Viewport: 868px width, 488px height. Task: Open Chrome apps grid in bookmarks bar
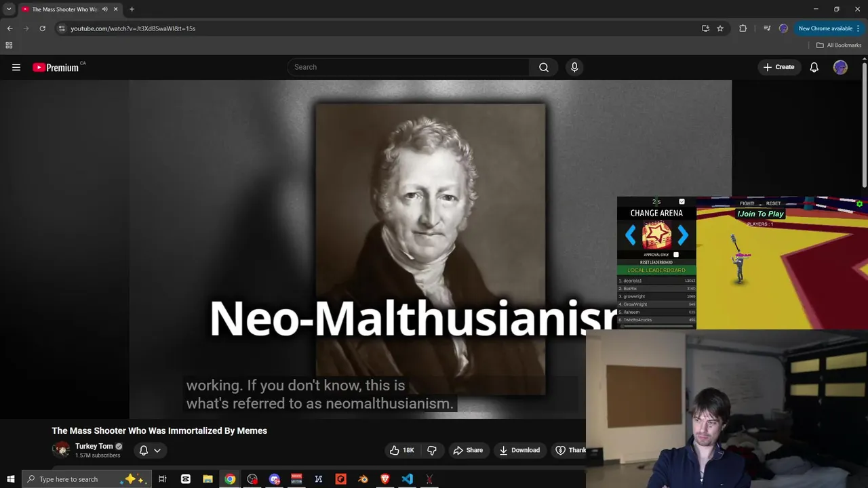[9, 45]
